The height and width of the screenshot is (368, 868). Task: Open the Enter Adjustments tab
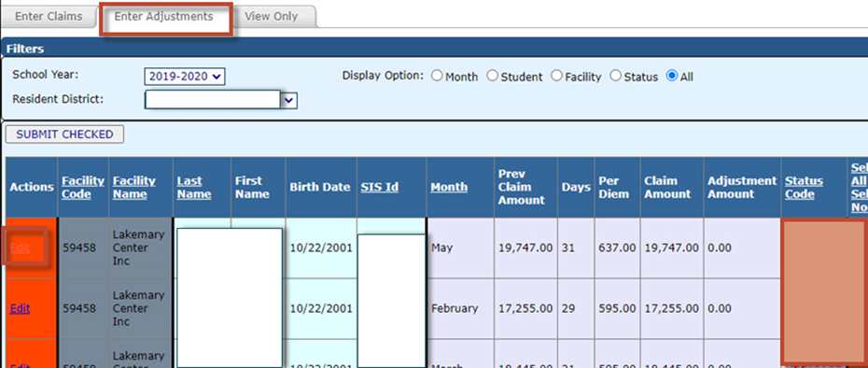click(164, 17)
